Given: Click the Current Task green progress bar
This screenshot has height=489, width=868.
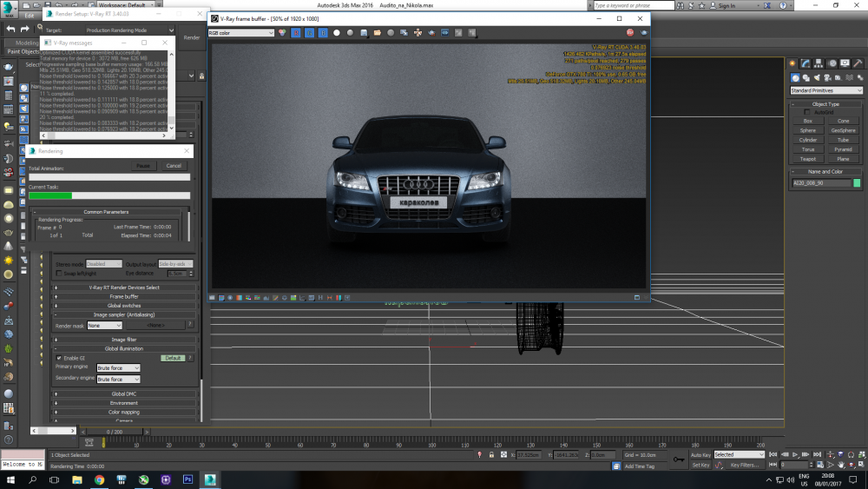Looking at the screenshot, I should 109,195.
